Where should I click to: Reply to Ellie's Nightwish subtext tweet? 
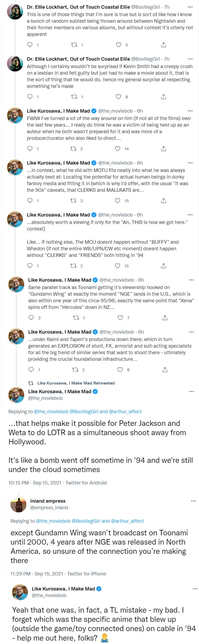click(30, 45)
